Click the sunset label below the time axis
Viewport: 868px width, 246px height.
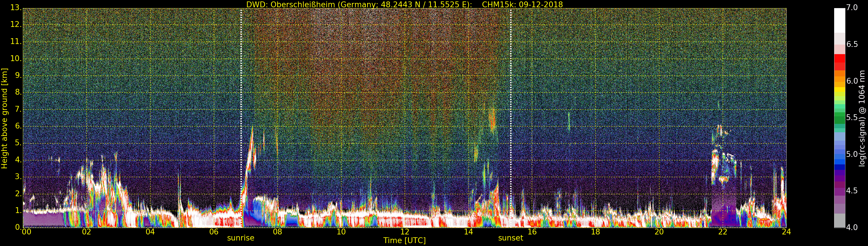(510, 238)
